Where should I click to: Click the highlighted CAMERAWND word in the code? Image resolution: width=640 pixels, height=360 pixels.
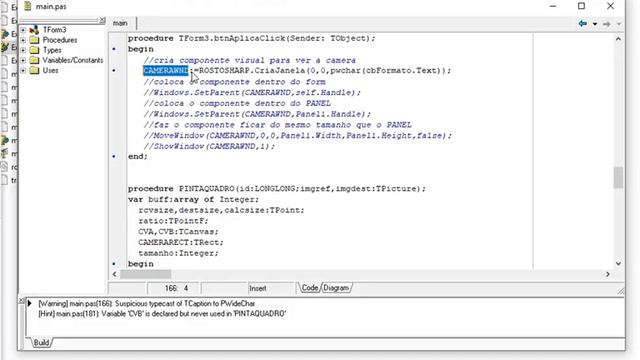pyautogui.click(x=166, y=71)
